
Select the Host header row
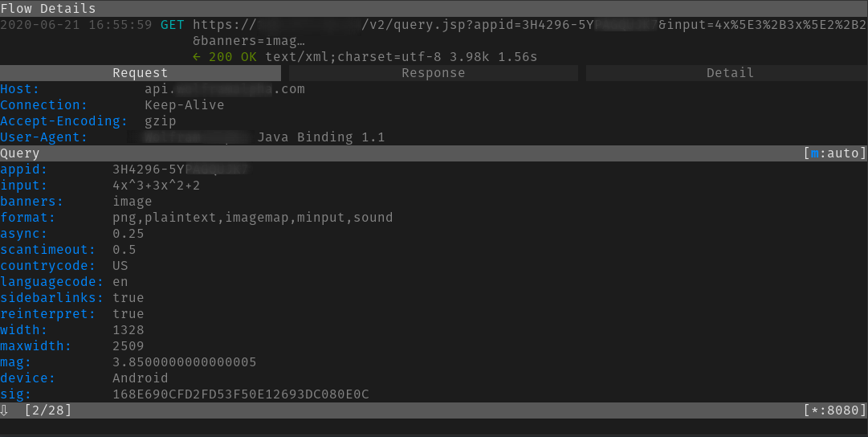click(20, 89)
